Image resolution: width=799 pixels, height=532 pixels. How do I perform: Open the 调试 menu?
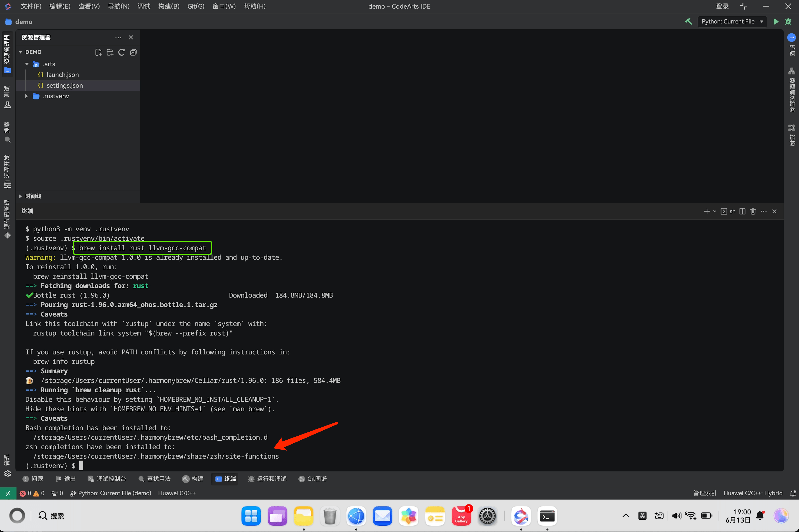click(x=144, y=6)
